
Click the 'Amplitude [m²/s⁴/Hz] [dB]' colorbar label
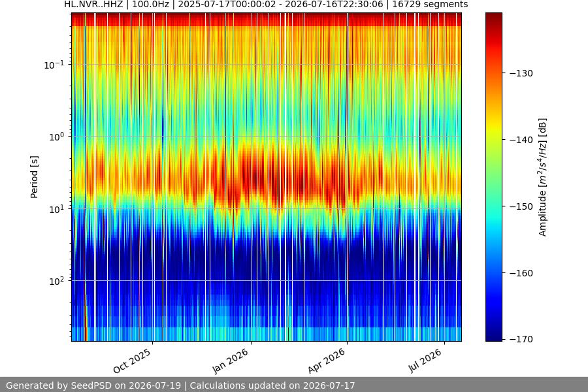coord(543,177)
